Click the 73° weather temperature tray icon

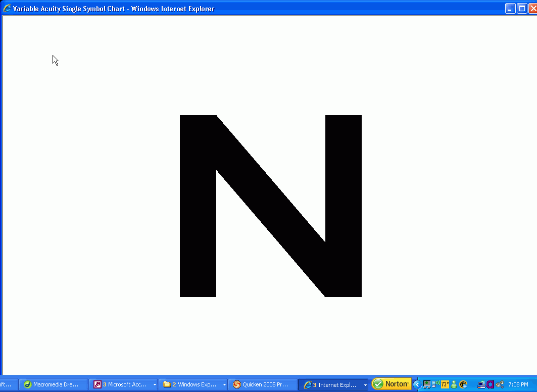[445, 384]
